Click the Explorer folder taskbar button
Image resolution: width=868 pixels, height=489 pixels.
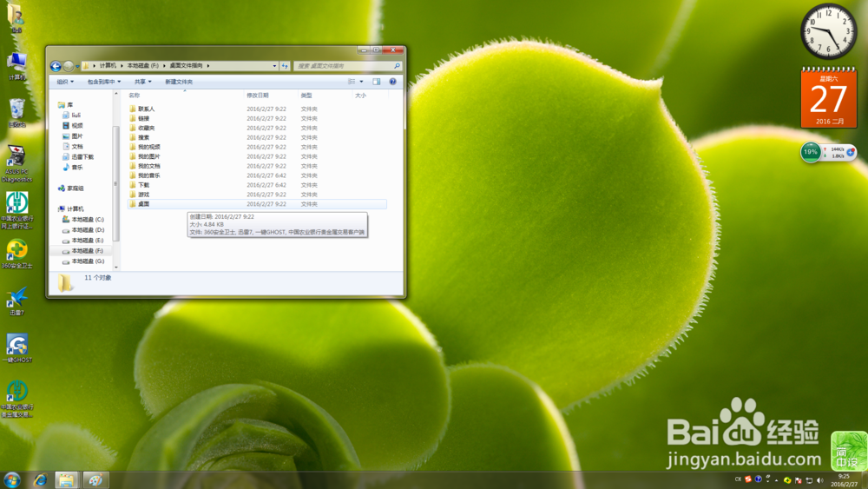(x=67, y=480)
